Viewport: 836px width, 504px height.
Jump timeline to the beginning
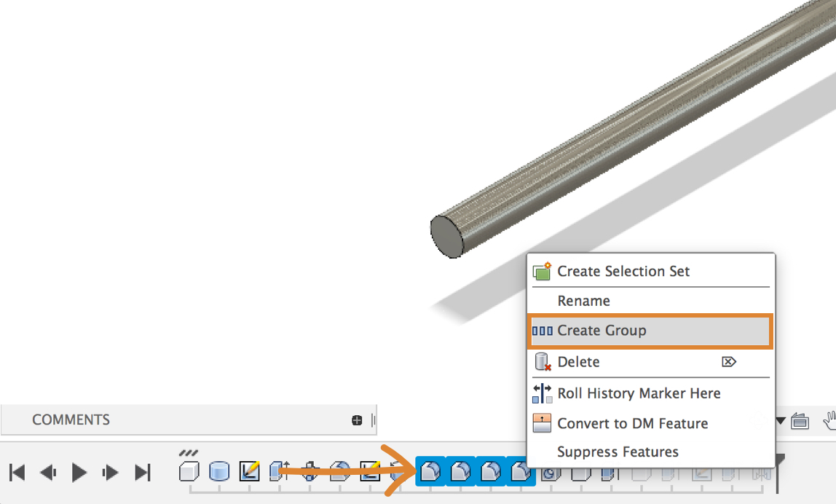point(17,473)
